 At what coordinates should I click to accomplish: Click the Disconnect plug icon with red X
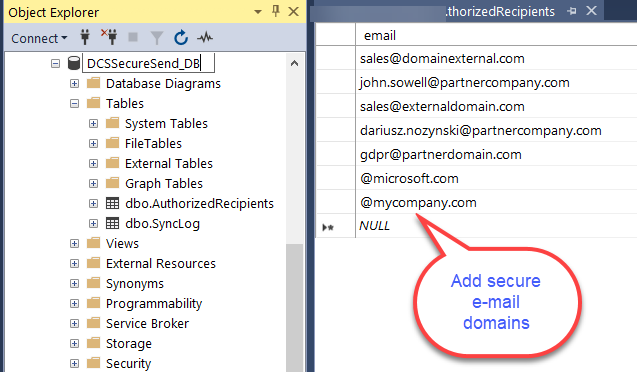109,37
